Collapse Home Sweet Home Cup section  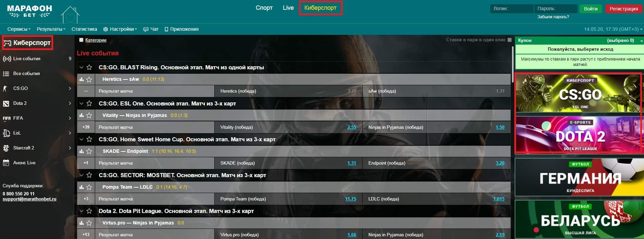(81, 139)
